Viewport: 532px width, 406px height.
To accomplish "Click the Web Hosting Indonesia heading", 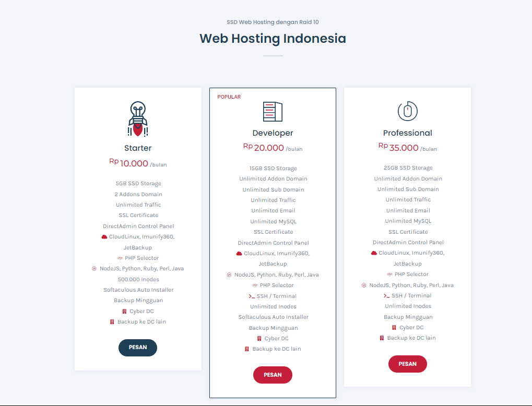I will click(273, 39).
